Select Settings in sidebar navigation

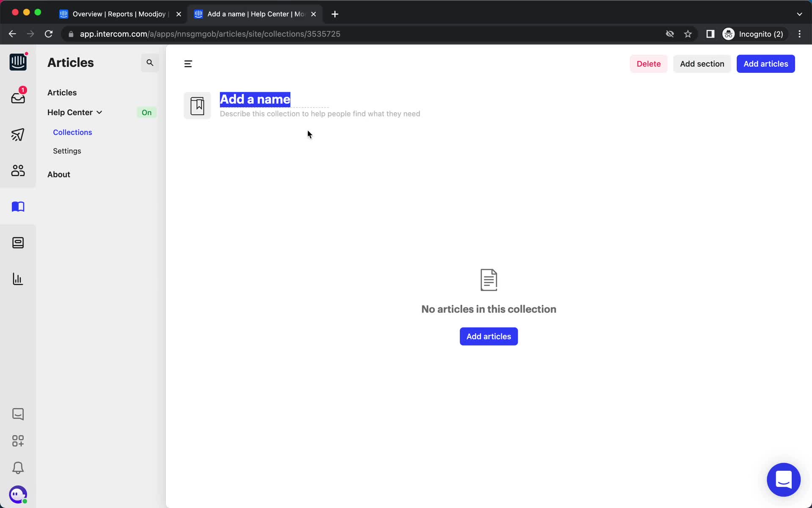point(67,150)
